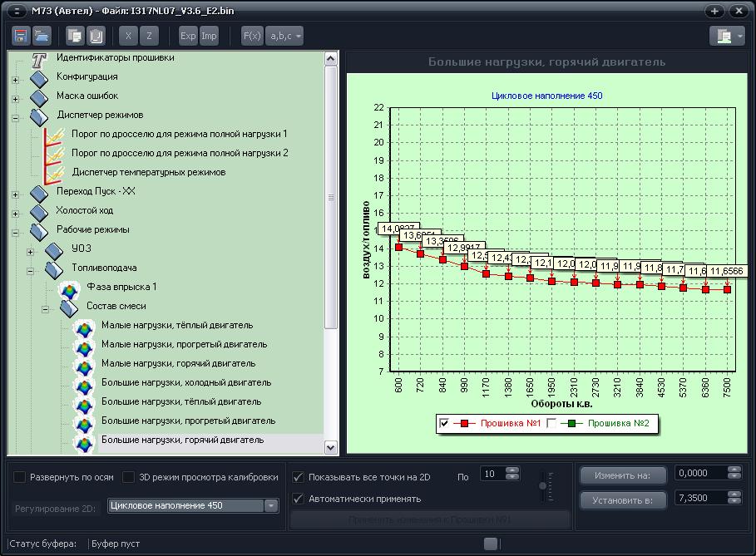Enable the 'Развернуть по осям' checkbox

[20, 477]
